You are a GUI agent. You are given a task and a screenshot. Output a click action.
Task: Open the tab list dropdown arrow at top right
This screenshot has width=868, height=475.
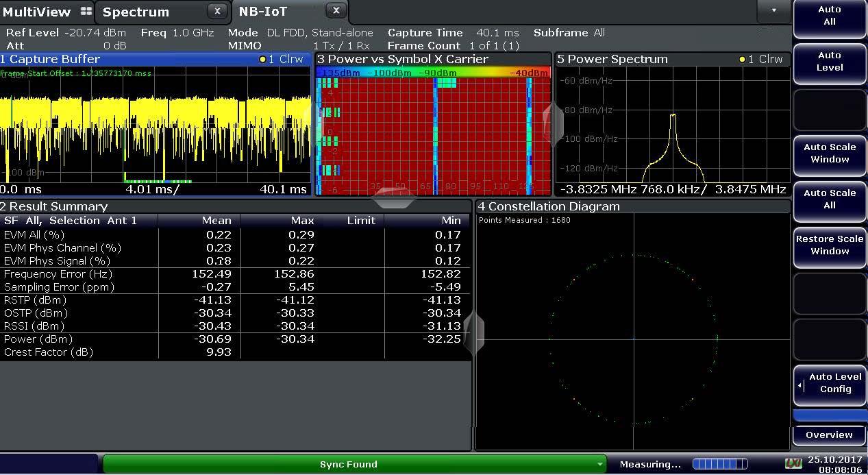coord(774,11)
